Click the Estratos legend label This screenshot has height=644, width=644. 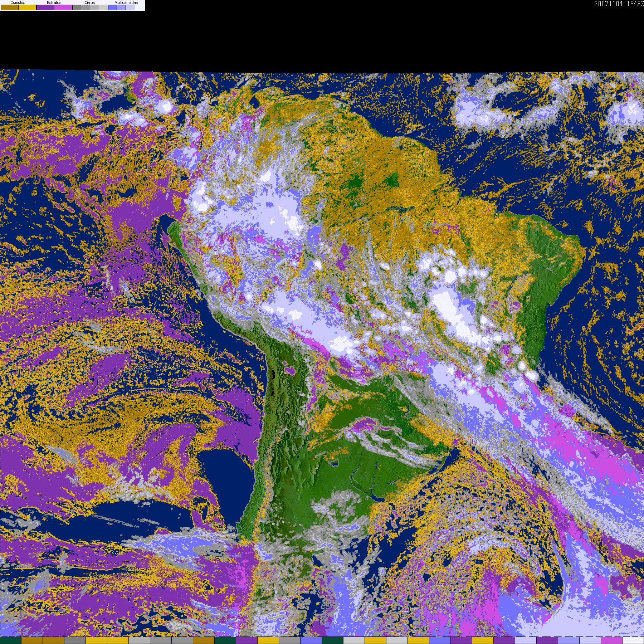[54, 3]
